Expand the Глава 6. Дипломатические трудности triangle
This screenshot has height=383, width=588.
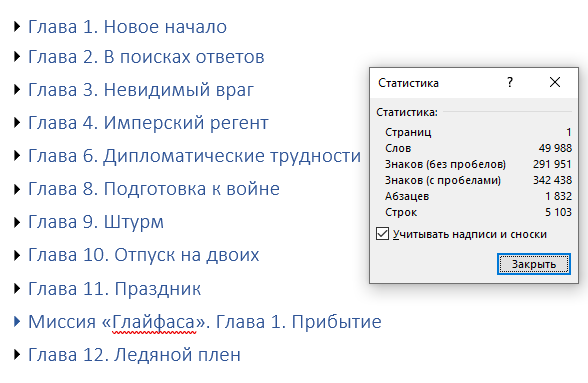click(x=17, y=155)
